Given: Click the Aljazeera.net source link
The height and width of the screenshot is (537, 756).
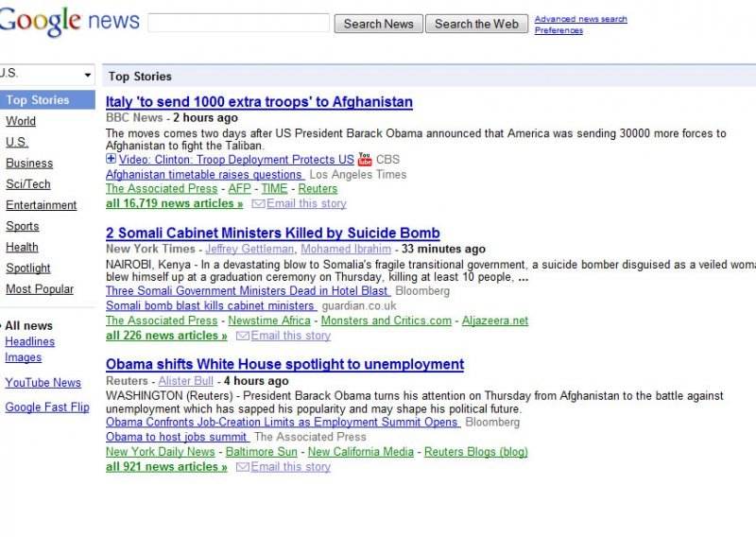Looking at the screenshot, I should tap(495, 320).
